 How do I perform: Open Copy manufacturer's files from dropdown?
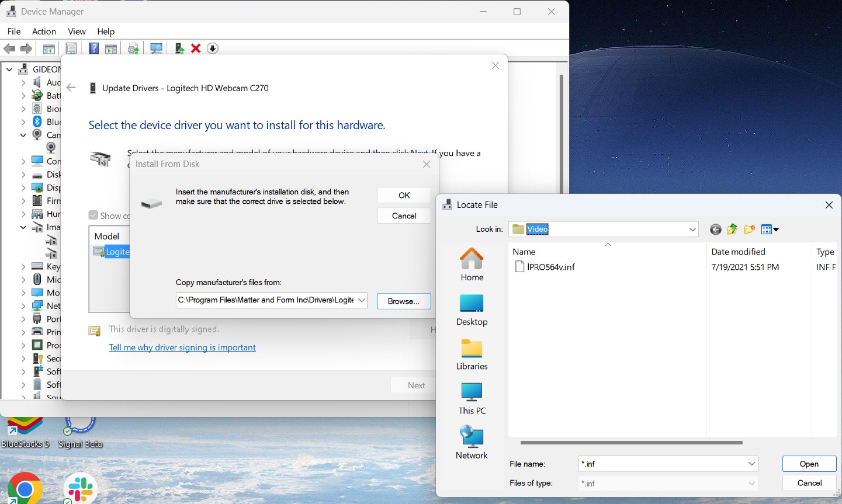[362, 300]
